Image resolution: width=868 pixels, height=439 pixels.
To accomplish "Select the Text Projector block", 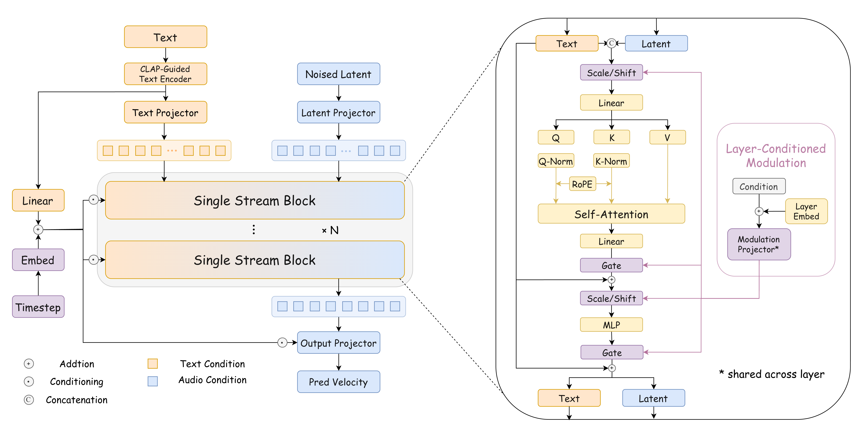I will 165,112.
